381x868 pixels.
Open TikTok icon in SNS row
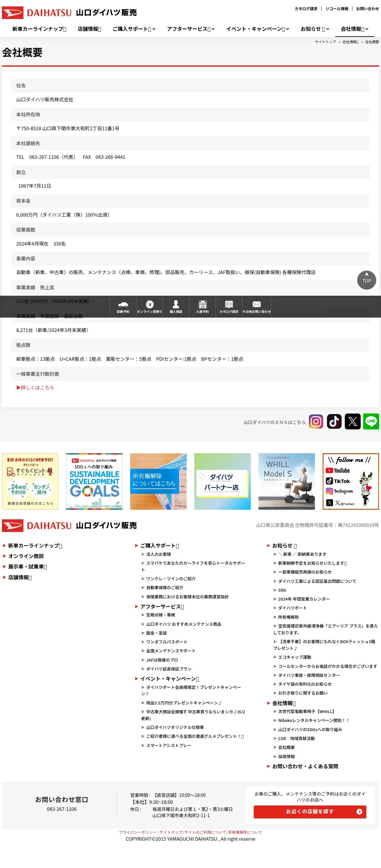pos(334,421)
